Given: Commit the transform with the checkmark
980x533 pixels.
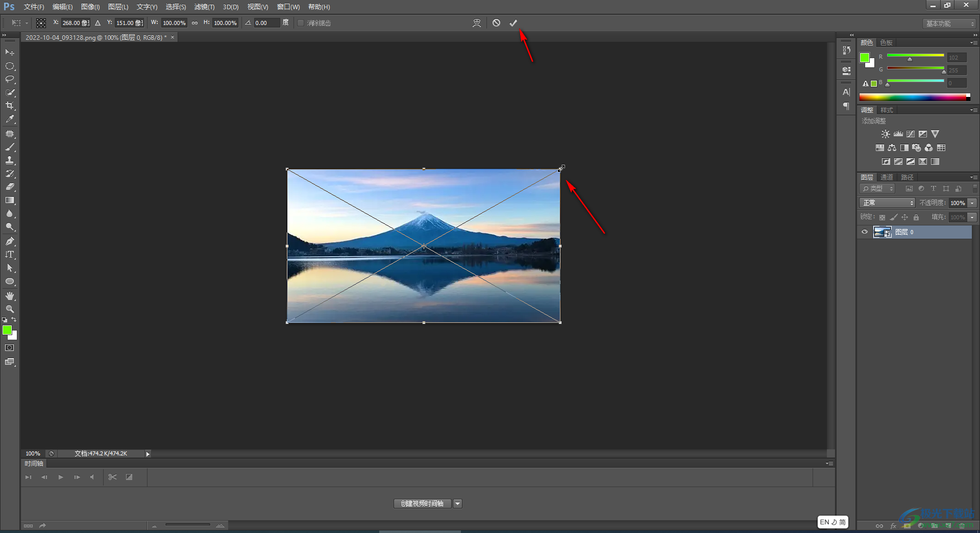Looking at the screenshot, I should (513, 23).
